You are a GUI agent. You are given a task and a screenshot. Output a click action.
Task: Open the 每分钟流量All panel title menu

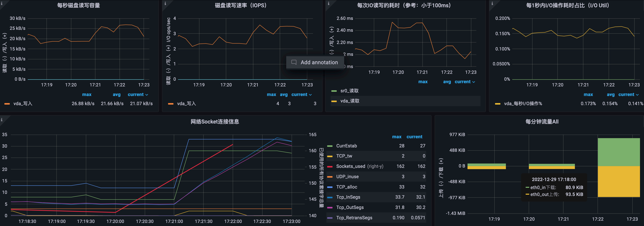[542, 122]
